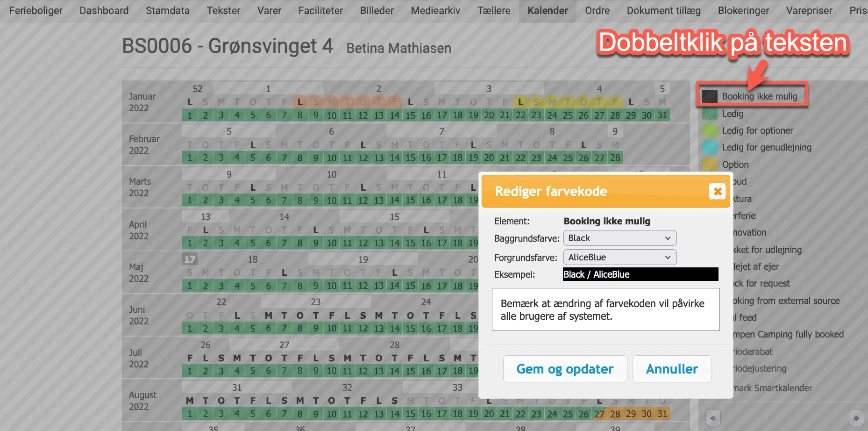868x431 pixels.
Task: Open the Blokeringer tab
Action: 743,10
